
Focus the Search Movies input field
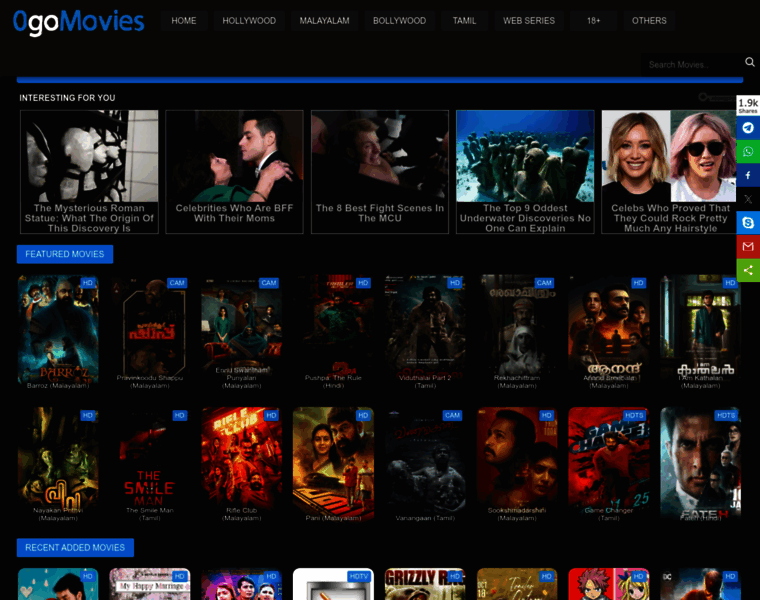(x=692, y=64)
